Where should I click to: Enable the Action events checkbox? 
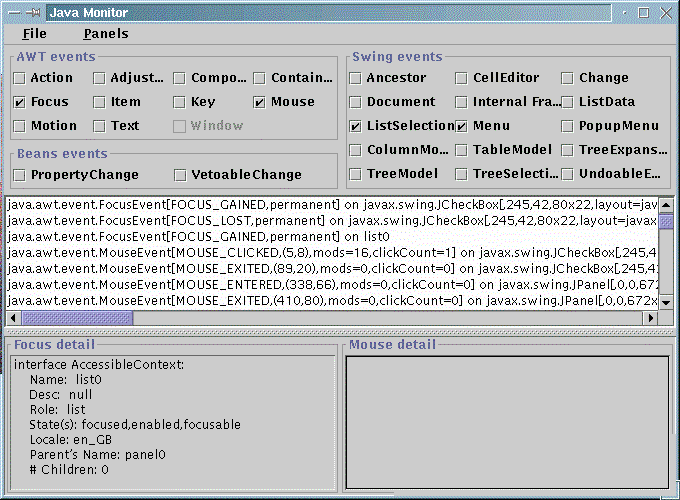click(20, 78)
